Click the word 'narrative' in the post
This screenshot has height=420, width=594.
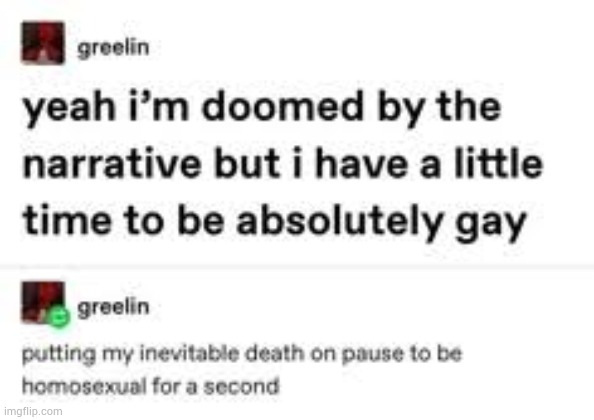tap(111, 165)
